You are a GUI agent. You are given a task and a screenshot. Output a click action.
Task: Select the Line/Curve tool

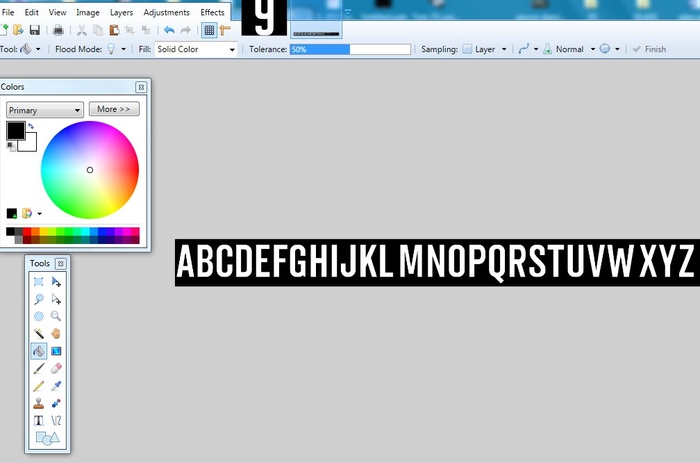56,421
